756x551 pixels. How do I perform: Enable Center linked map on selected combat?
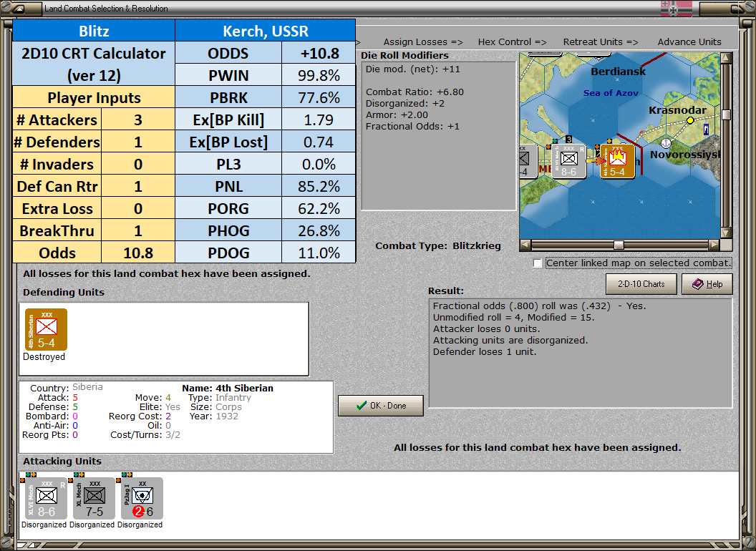(x=538, y=263)
